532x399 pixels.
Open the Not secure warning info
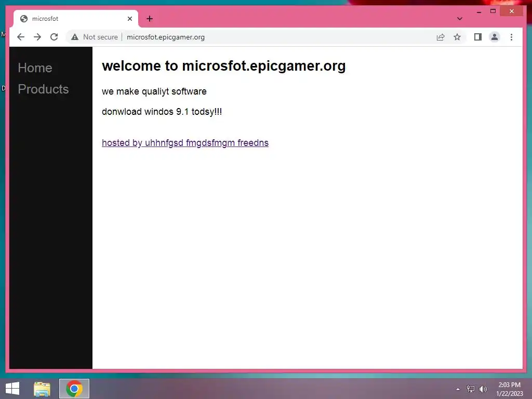click(95, 37)
